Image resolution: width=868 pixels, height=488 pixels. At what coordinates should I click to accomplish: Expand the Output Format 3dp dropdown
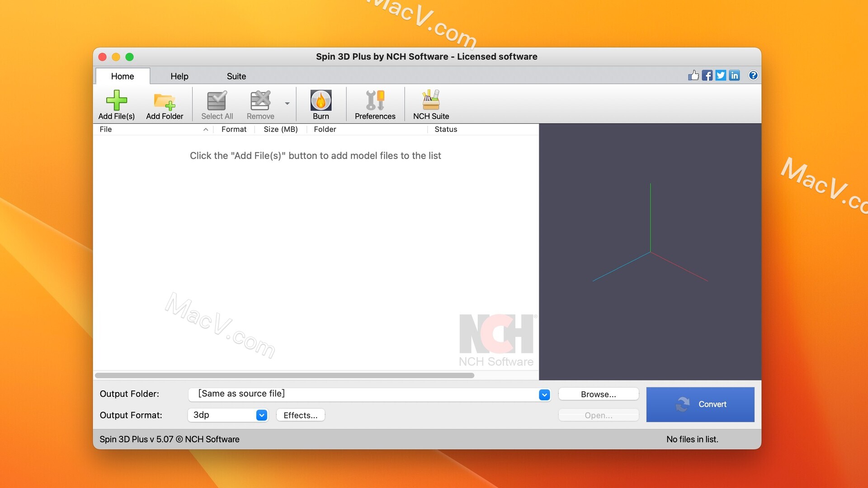(x=261, y=415)
